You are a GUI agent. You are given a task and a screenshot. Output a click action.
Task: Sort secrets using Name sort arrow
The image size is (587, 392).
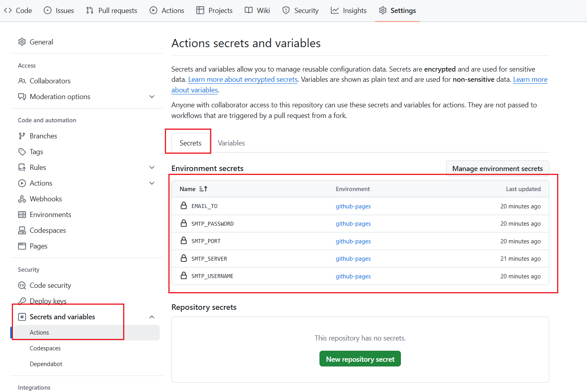click(203, 189)
